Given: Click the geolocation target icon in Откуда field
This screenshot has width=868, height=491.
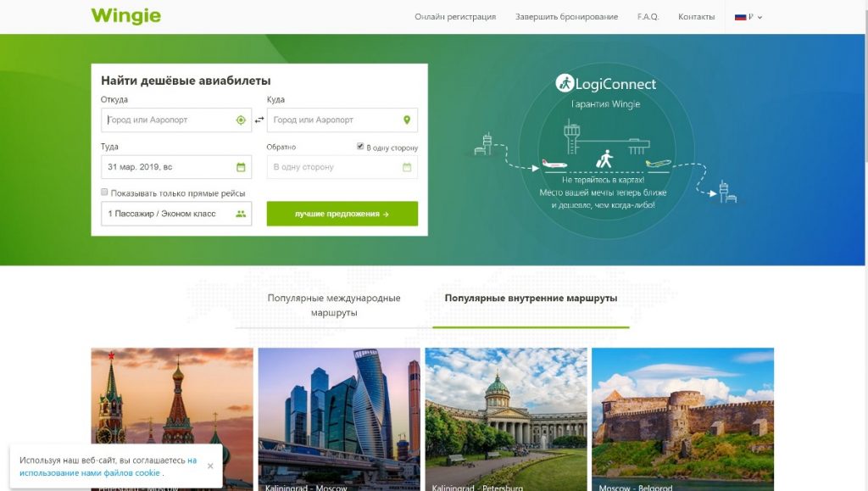Looking at the screenshot, I should (x=241, y=120).
